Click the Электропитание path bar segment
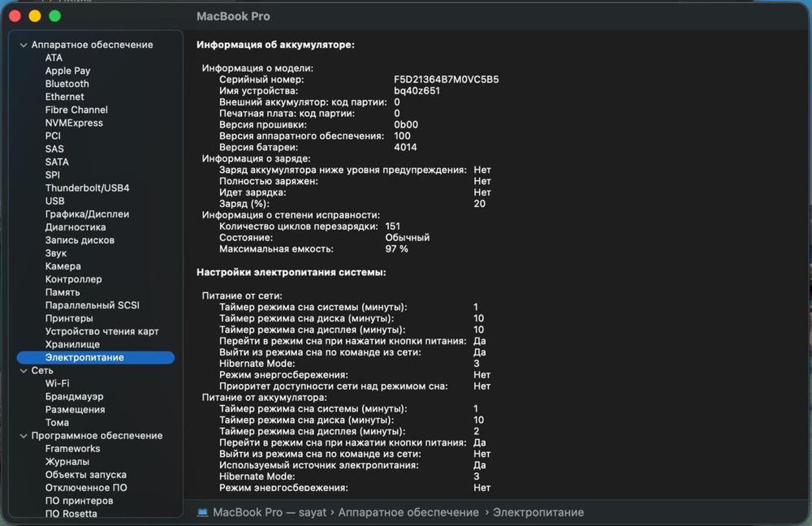The height and width of the screenshot is (526, 812). coord(538,512)
